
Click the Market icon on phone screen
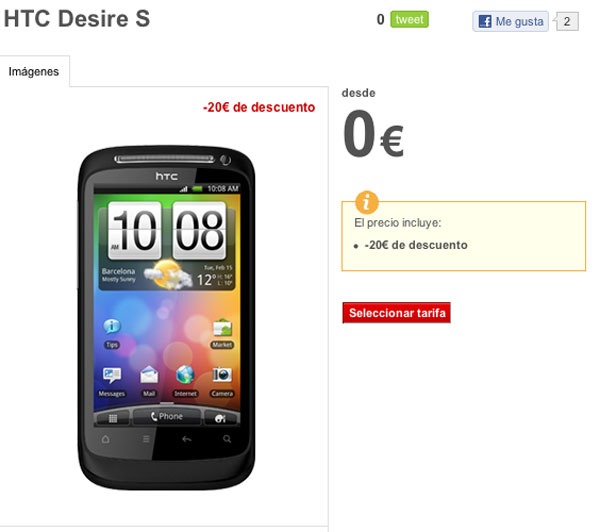coord(222,333)
